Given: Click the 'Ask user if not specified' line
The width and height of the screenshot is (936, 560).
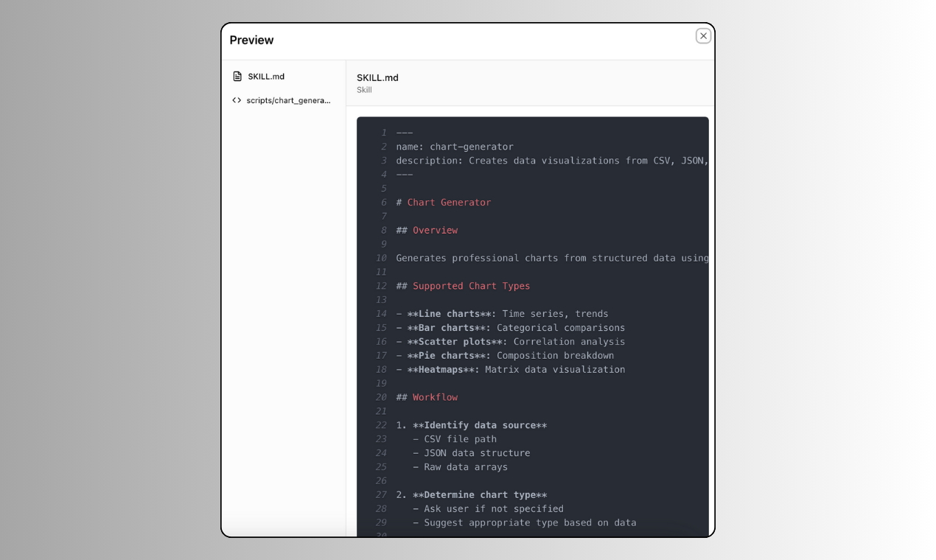Looking at the screenshot, I should click(x=488, y=509).
